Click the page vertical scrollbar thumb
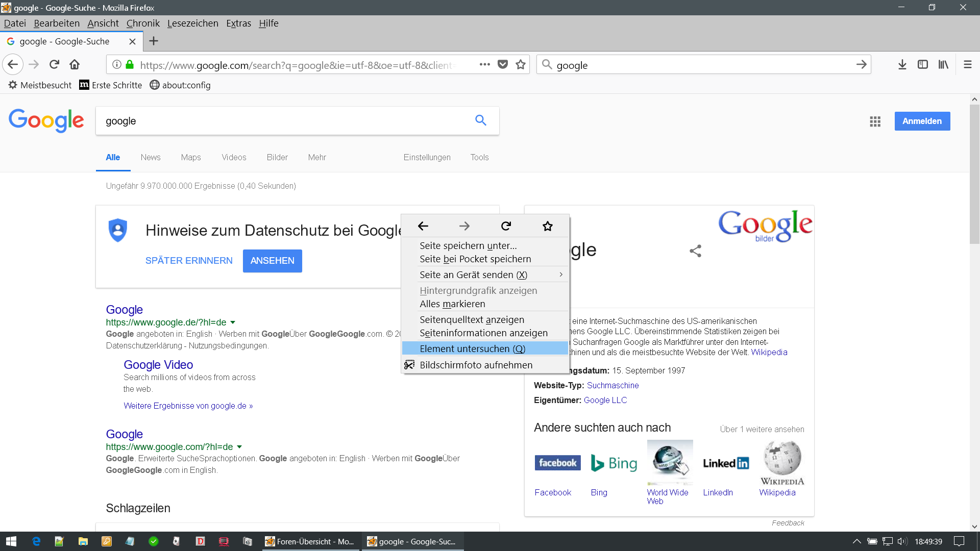This screenshot has width=980, height=551. (974, 173)
